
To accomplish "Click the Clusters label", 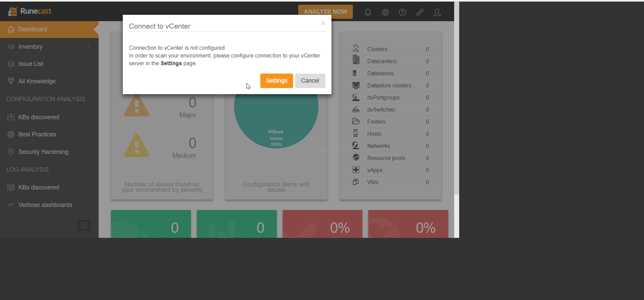I will pos(378,49).
